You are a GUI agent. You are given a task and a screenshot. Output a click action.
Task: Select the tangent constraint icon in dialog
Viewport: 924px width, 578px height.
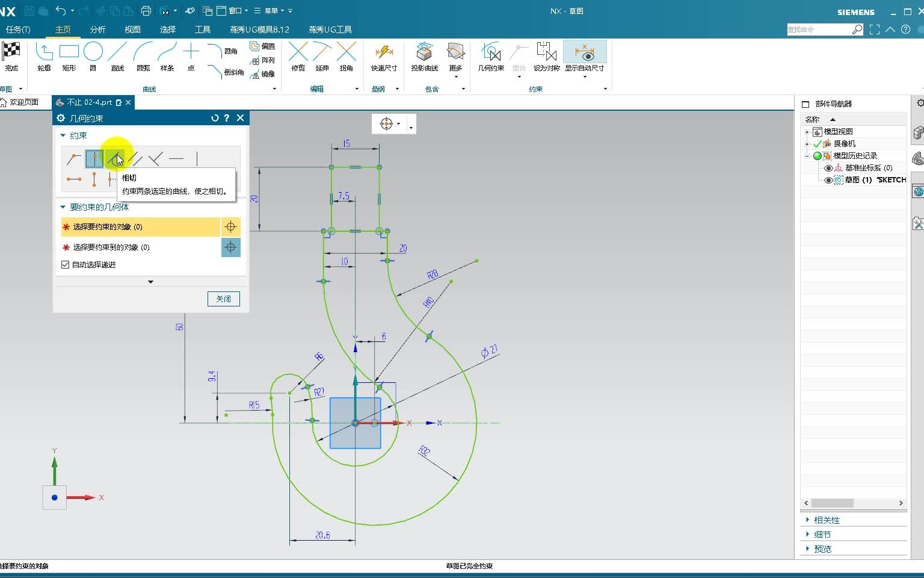115,159
